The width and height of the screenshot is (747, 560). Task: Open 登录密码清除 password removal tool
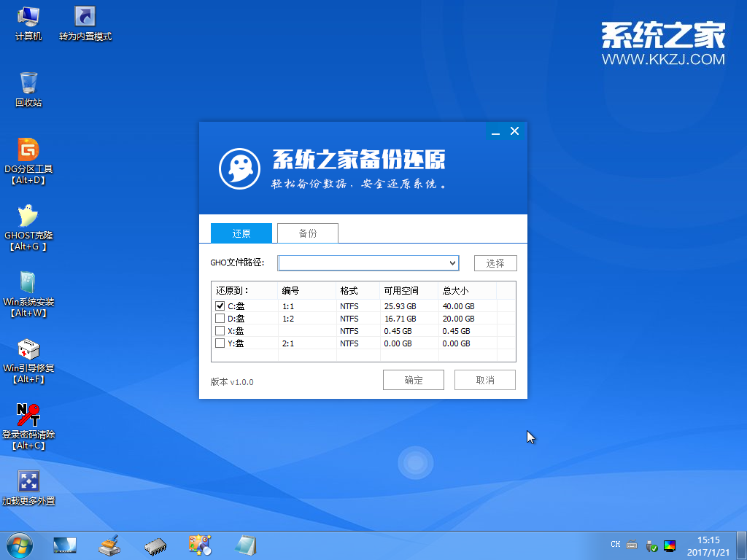pyautogui.click(x=28, y=415)
